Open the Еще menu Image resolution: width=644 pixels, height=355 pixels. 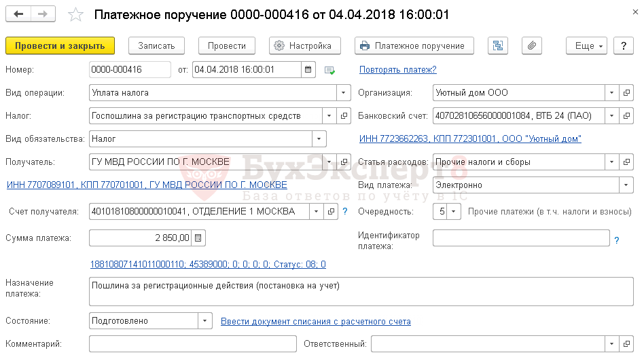coord(586,45)
